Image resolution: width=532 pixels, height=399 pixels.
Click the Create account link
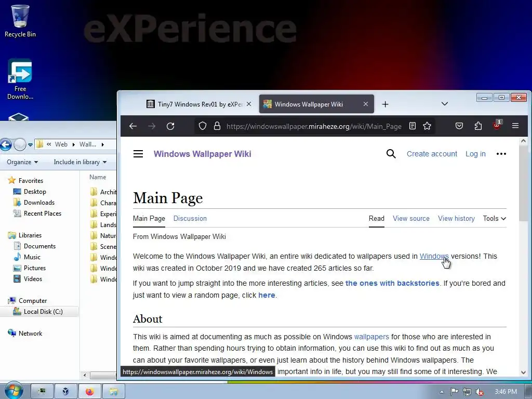tap(432, 154)
